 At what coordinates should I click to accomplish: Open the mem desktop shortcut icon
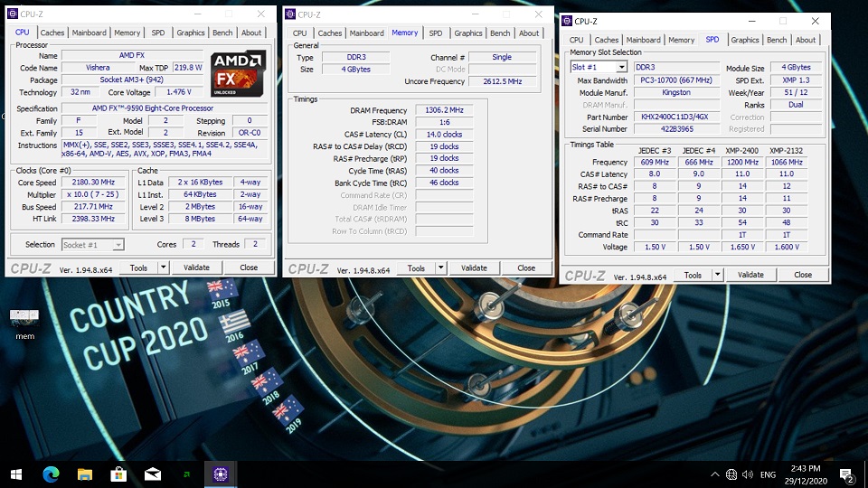(24, 324)
